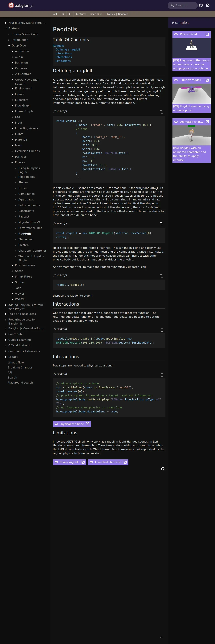Viewport: 215px width, 644px height.
Task: Go to previous page arrow in breadcrumb bar
Action: [x=63, y=14]
